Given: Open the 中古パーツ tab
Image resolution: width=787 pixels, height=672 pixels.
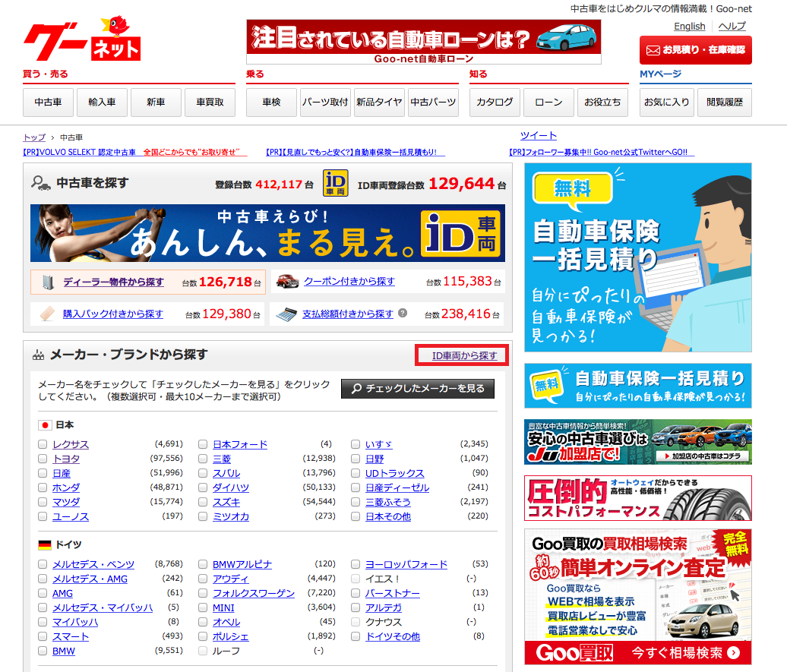Looking at the screenshot, I should coord(433,103).
